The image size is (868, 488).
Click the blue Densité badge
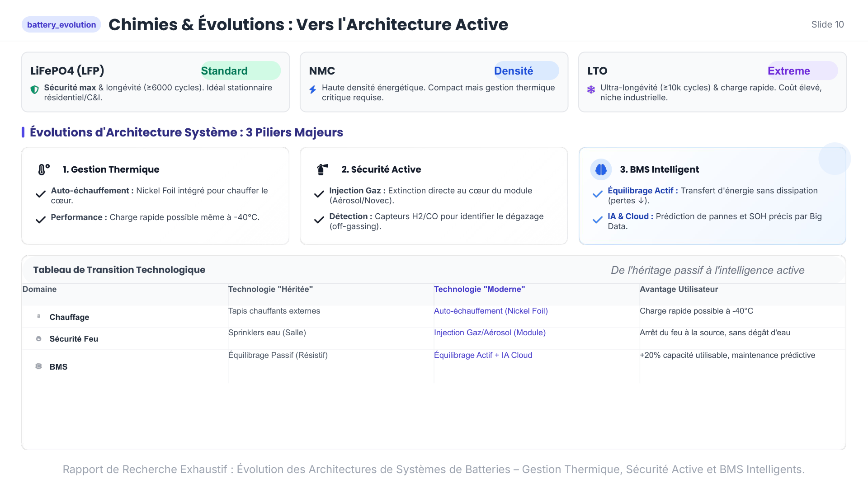pyautogui.click(x=526, y=71)
